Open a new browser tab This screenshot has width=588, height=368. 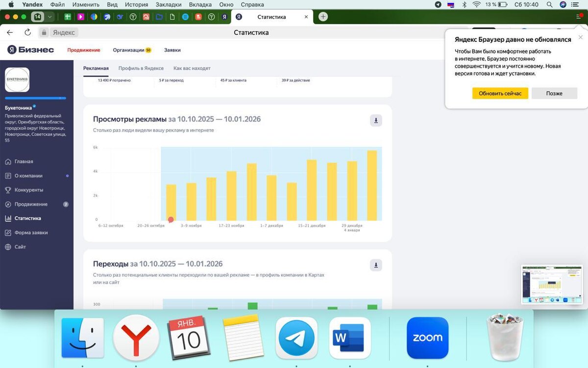tap(323, 17)
